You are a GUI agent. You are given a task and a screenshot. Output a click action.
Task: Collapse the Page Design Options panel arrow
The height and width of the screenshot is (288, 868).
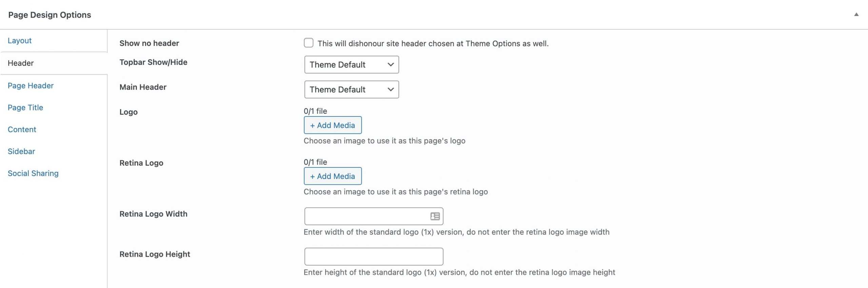click(856, 15)
